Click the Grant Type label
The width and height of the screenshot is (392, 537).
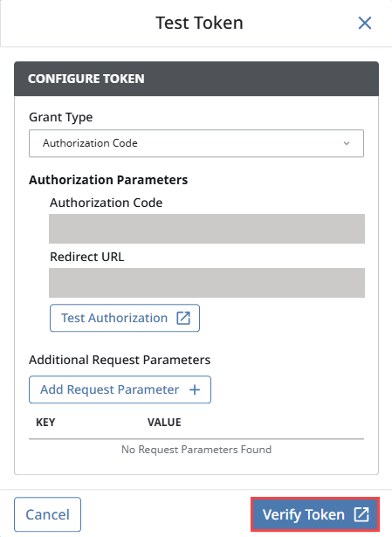coord(60,118)
